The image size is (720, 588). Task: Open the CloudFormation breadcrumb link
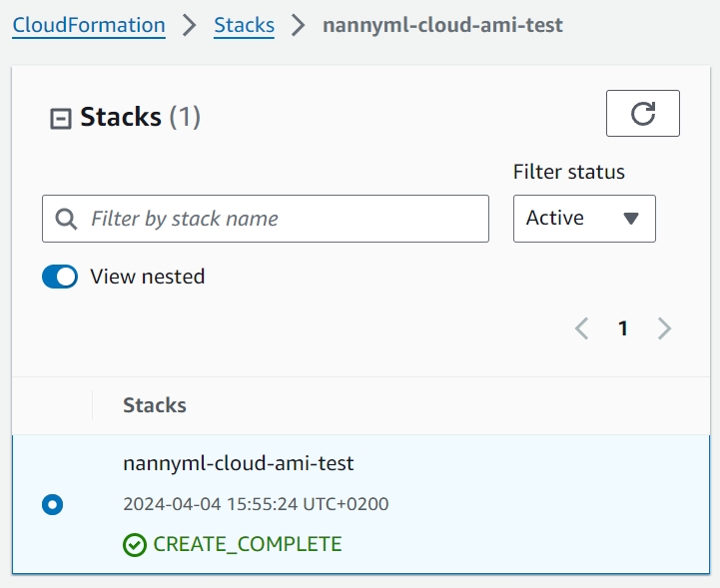[89, 25]
